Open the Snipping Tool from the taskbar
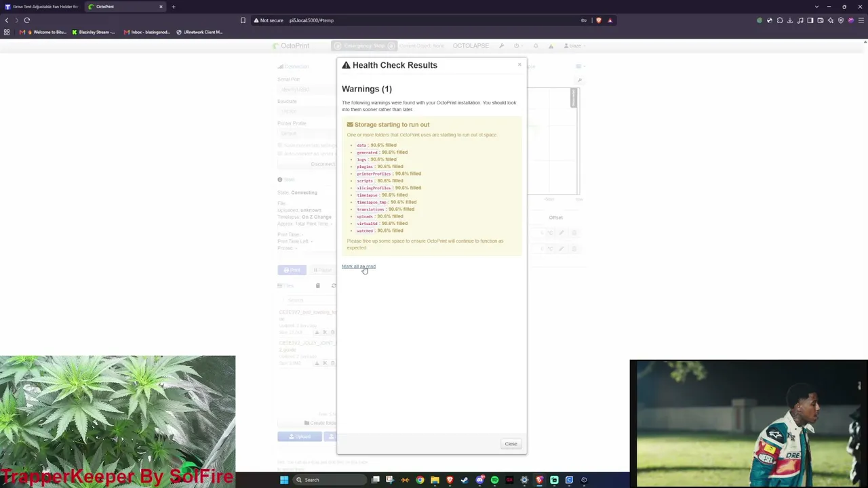This screenshot has width=868, height=488. (390, 480)
